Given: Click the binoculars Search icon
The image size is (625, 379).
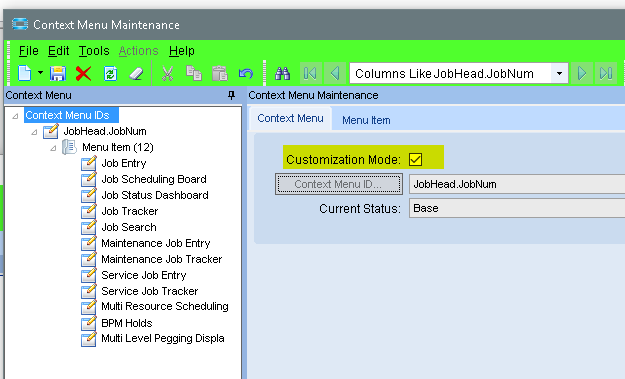Looking at the screenshot, I should [x=282, y=73].
